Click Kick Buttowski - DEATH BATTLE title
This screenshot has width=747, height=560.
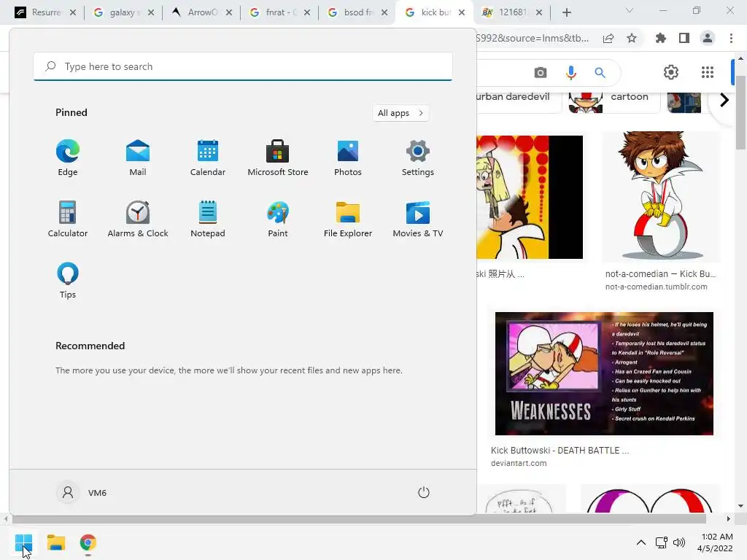pyautogui.click(x=560, y=451)
